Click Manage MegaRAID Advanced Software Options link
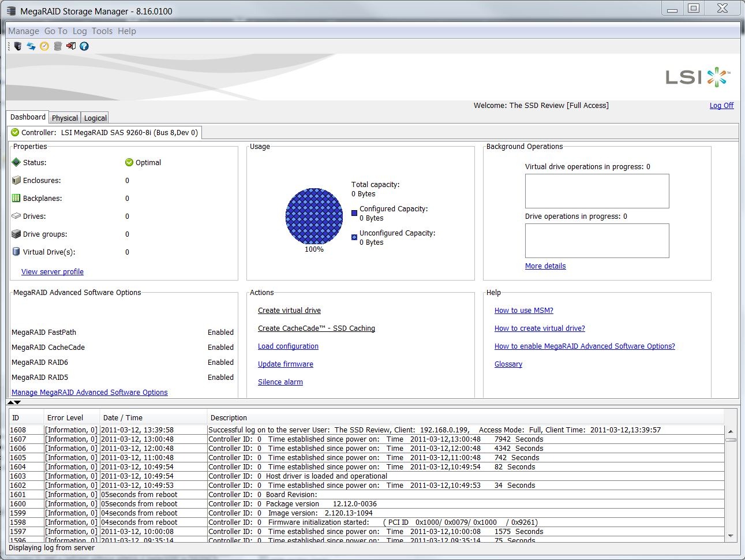 tap(89, 393)
